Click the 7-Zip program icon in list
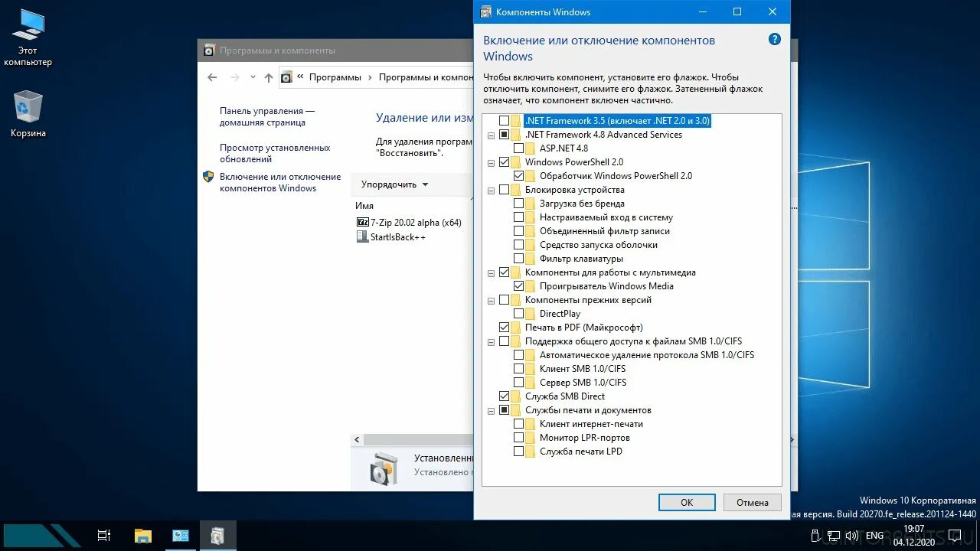The image size is (980, 551). [x=363, y=222]
